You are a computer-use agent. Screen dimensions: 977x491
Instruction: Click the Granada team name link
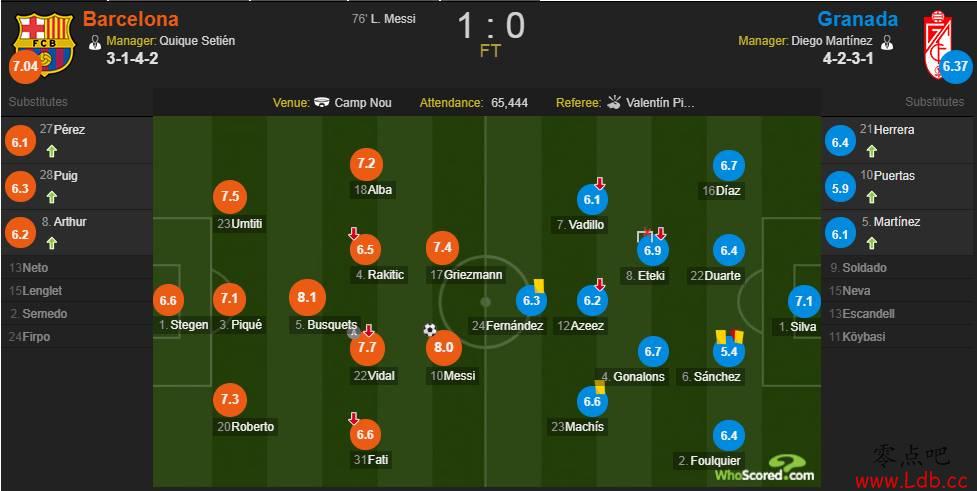pos(857,19)
